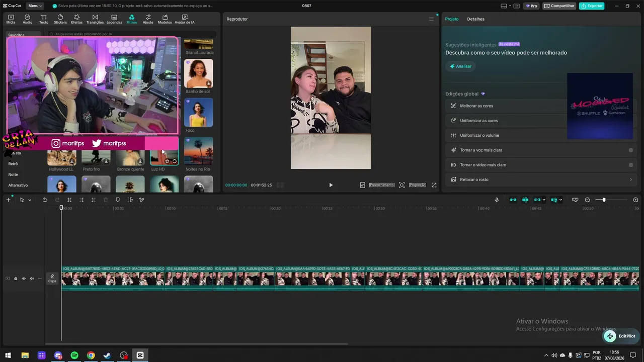Switch to the Projeto tab
644x362 pixels.
tap(452, 19)
